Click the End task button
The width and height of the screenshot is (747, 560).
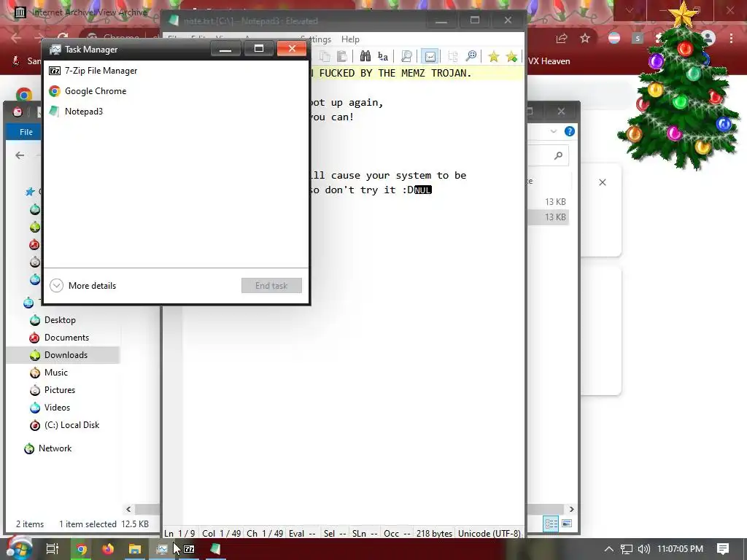coord(271,286)
